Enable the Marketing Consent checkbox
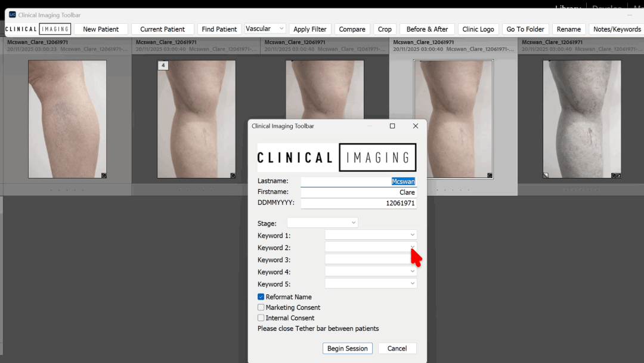The height and width of the screenshot is (363, 644). point(261,307)
